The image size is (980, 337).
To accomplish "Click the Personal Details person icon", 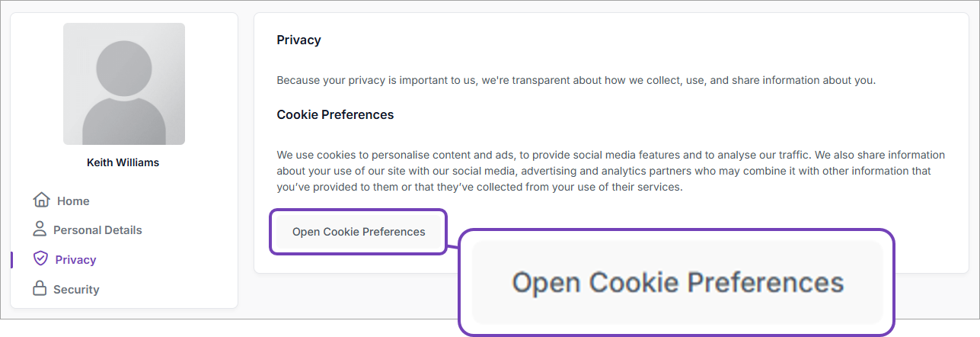I will pyautogui.click(x=40, y=229).
